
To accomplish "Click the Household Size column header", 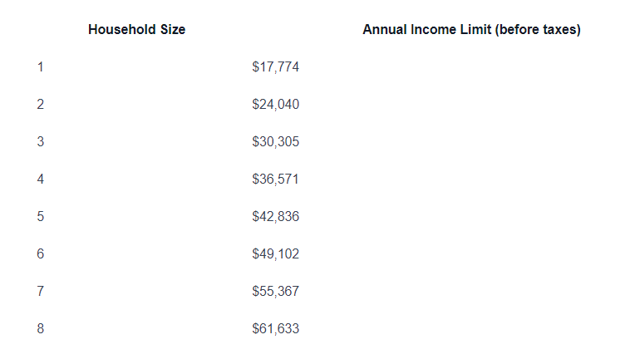I will [x=136, y=30].
